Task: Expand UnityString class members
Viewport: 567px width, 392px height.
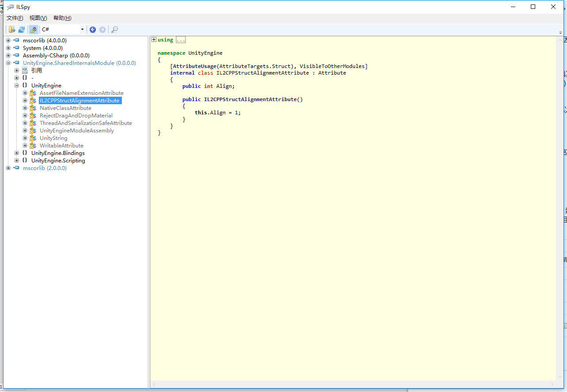Action: click(25, 138)
